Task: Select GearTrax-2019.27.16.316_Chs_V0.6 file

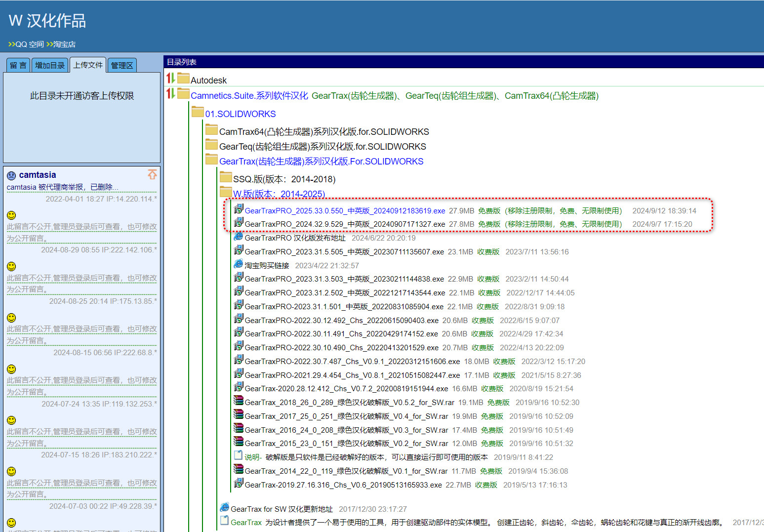Action: pyautogui.click(x=343, y=485)
